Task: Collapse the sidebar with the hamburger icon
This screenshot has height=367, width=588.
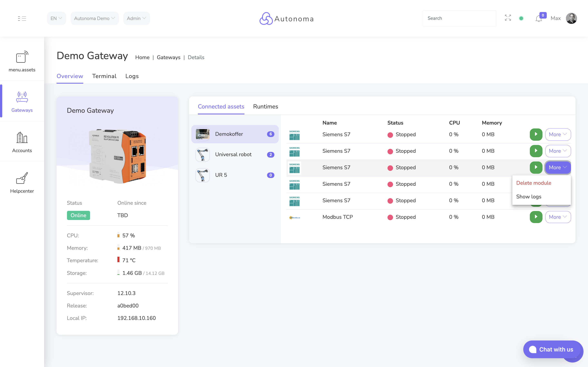Action: (x=22, y=18)
